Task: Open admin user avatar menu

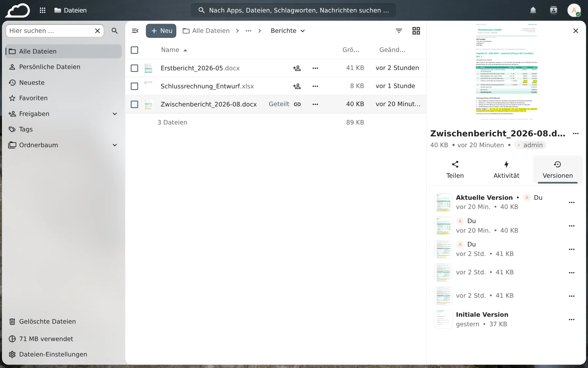Action: (574, 10)
